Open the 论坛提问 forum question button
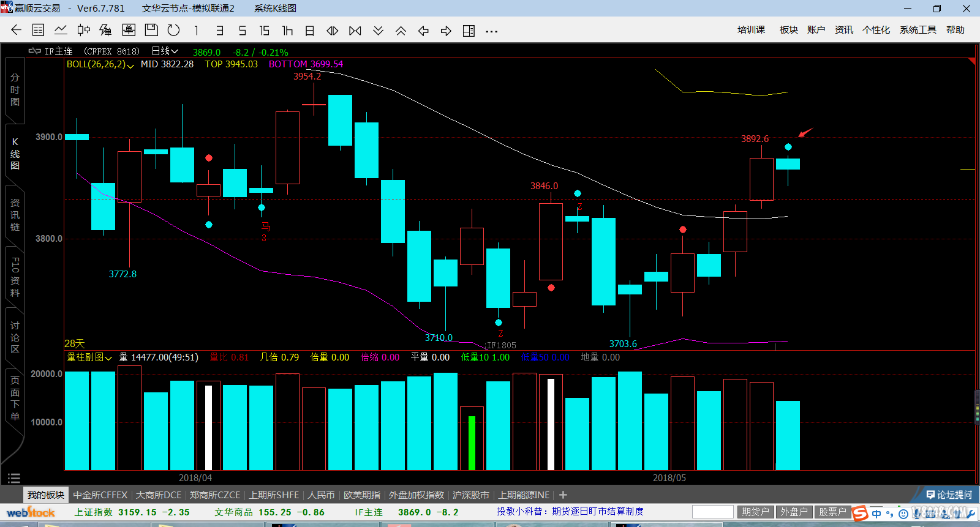Viewport: 980px width, 527px height. (949, 495)
